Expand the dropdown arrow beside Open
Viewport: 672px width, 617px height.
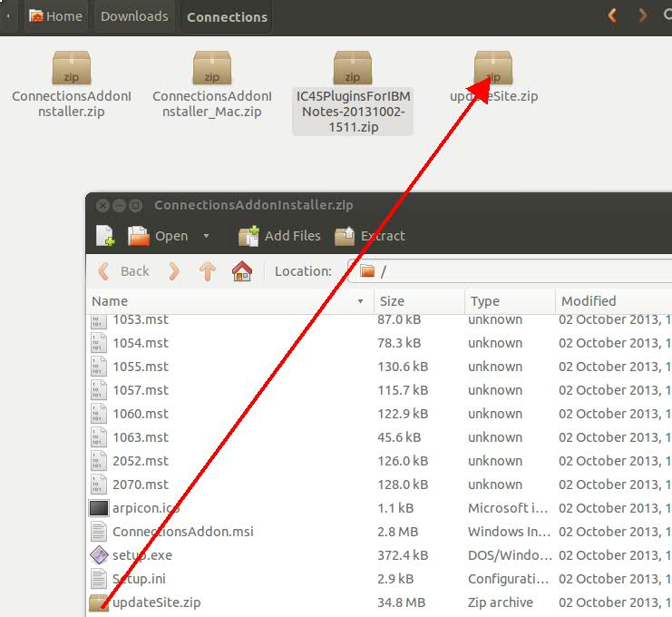point(206,236)
